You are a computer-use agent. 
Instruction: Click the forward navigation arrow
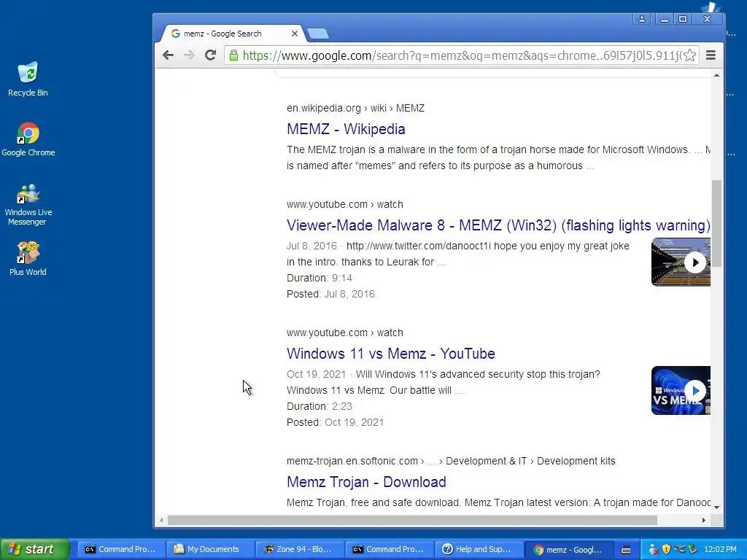click(x=189, y=55)
